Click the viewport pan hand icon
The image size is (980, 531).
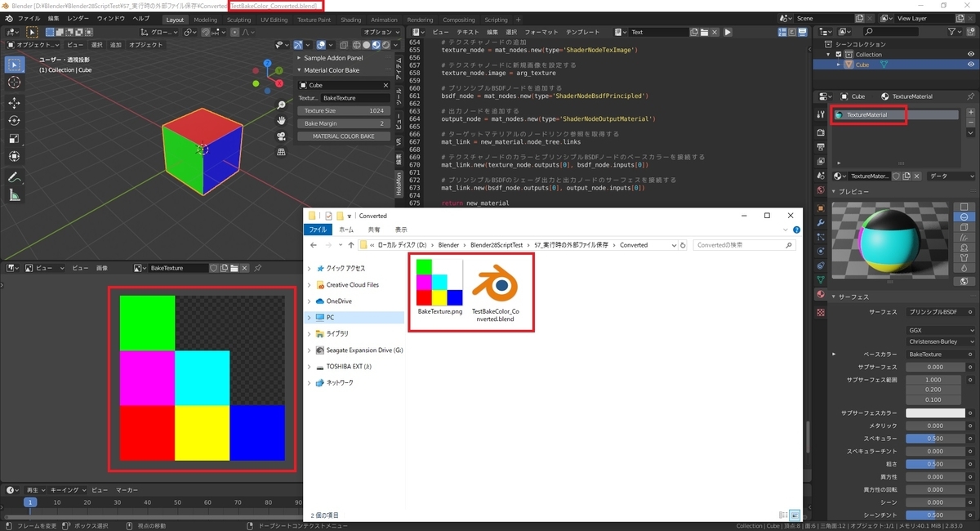[x=282, y=120]
